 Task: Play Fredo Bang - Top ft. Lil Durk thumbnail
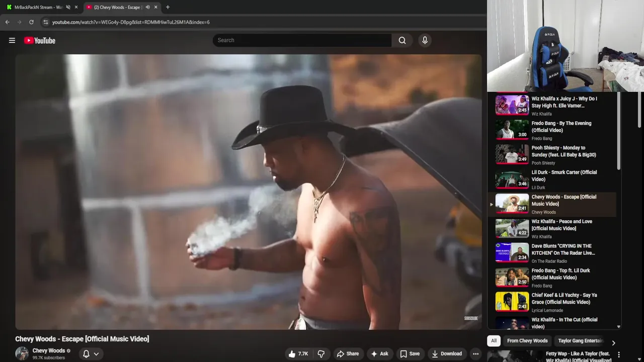tap(512, 277)
